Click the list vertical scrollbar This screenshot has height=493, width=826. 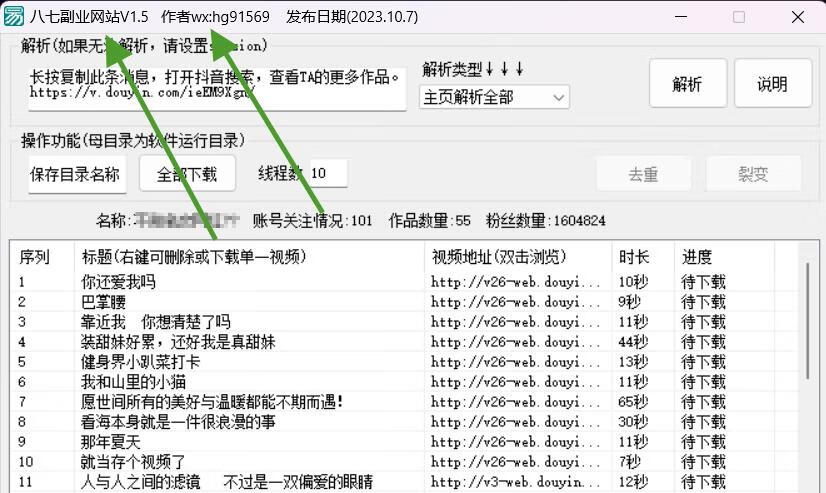(x=808, y=321)
